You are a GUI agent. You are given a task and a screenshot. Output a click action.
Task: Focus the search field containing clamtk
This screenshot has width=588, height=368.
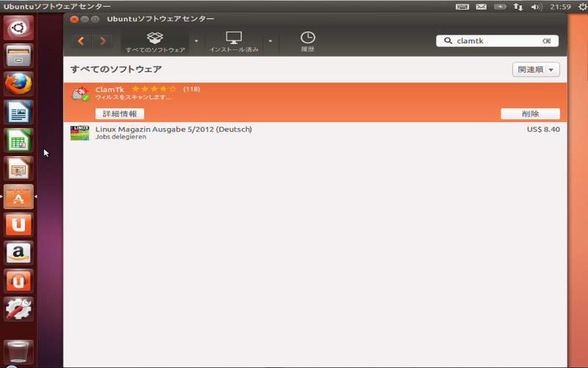click(498, 41)
